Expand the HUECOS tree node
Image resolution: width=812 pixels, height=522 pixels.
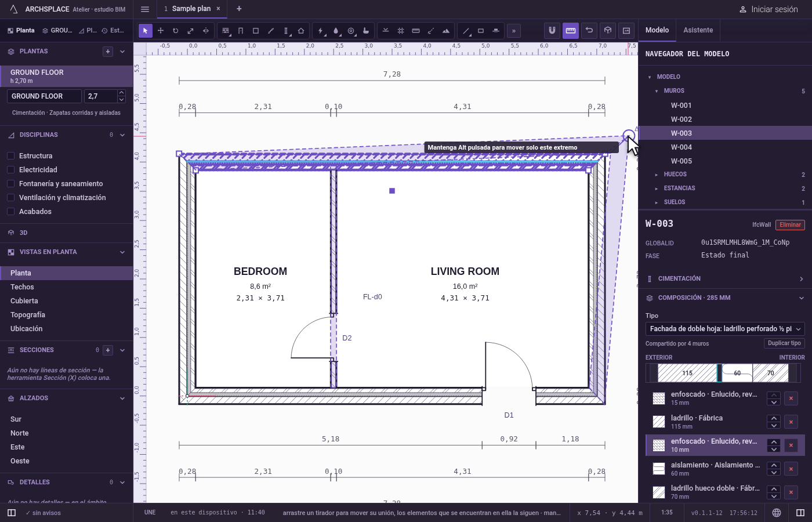657,175
